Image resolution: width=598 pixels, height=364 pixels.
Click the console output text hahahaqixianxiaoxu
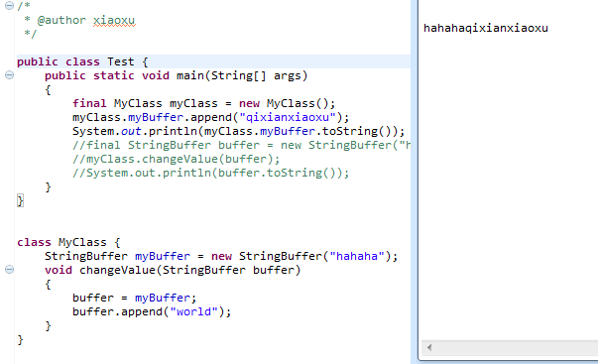(486, 28)
